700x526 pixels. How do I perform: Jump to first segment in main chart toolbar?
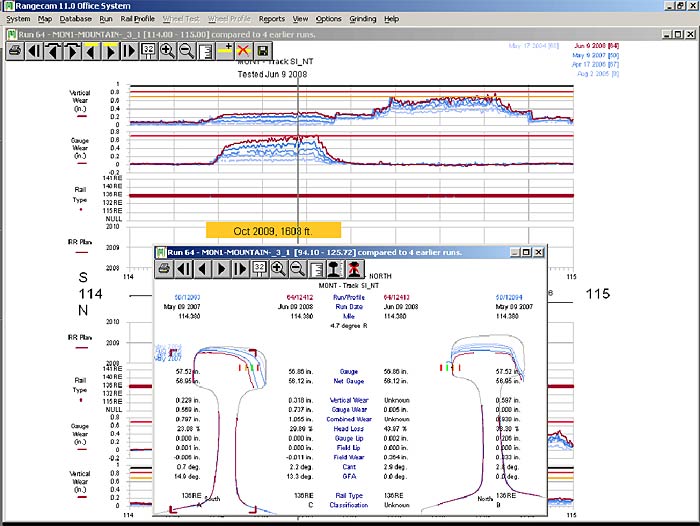[x=34, y=51]
